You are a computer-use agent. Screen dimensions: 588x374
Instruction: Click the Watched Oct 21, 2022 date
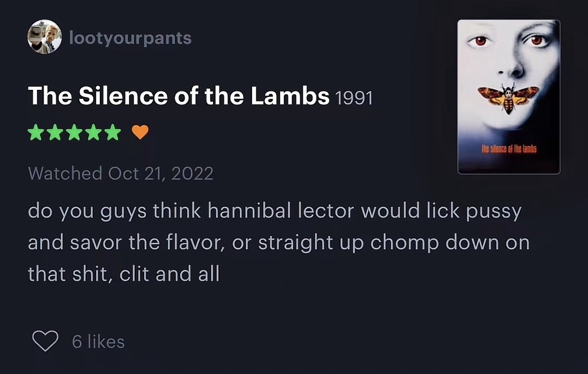[x=121, y=173]
